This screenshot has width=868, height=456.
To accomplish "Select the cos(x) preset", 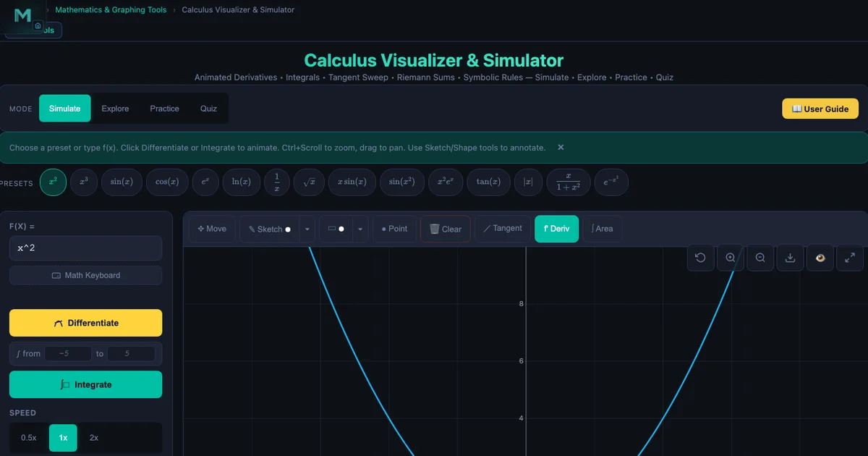I will click(x=167, y=182).
